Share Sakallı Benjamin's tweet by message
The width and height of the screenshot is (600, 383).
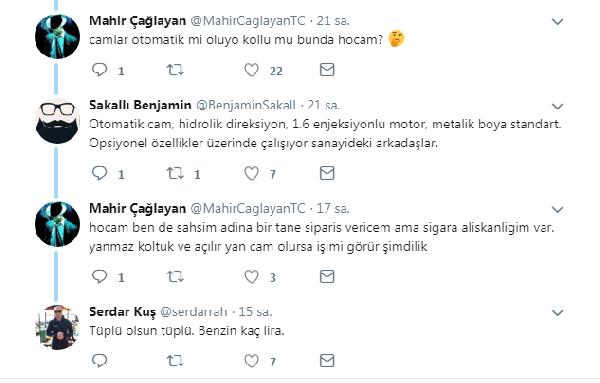[327, 173]
